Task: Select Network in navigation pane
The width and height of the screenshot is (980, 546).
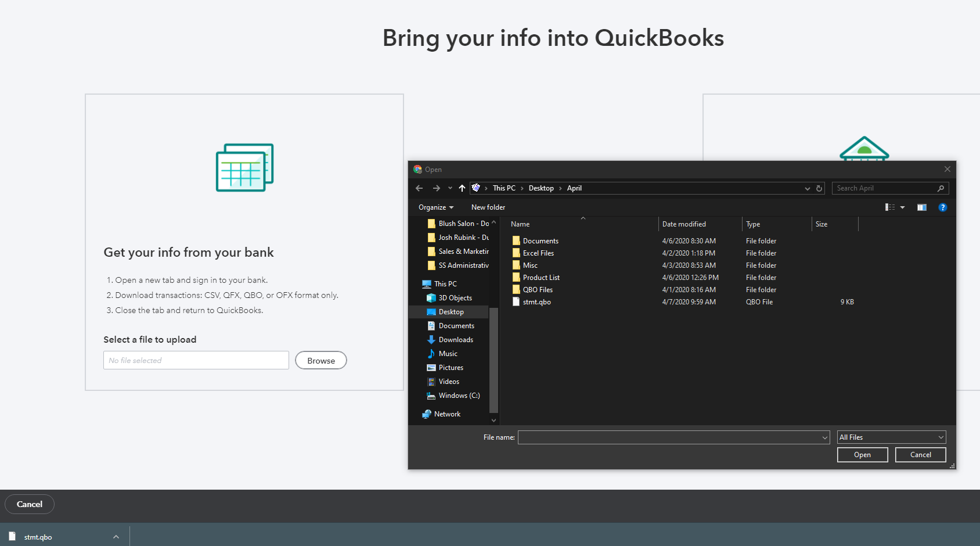Action: click(442, 414)
